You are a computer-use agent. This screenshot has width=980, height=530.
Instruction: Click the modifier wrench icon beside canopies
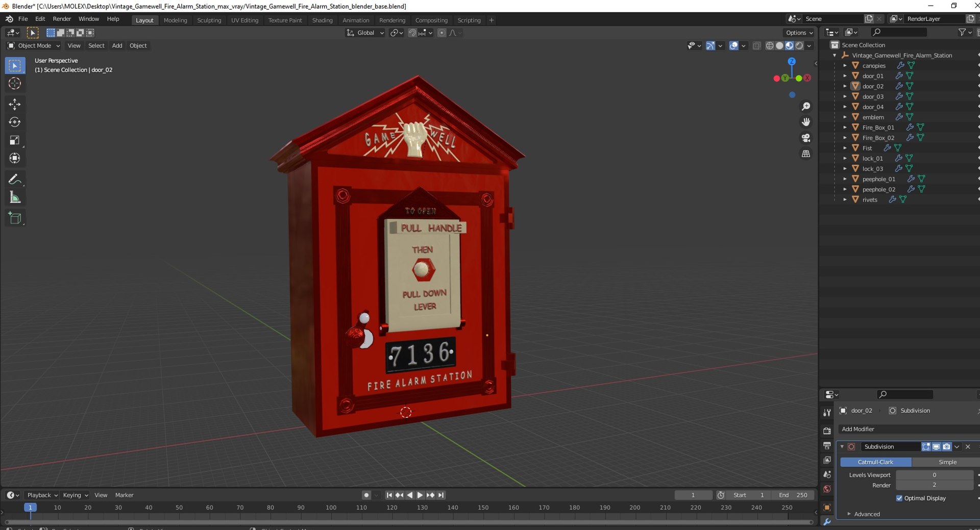[901, 66]
